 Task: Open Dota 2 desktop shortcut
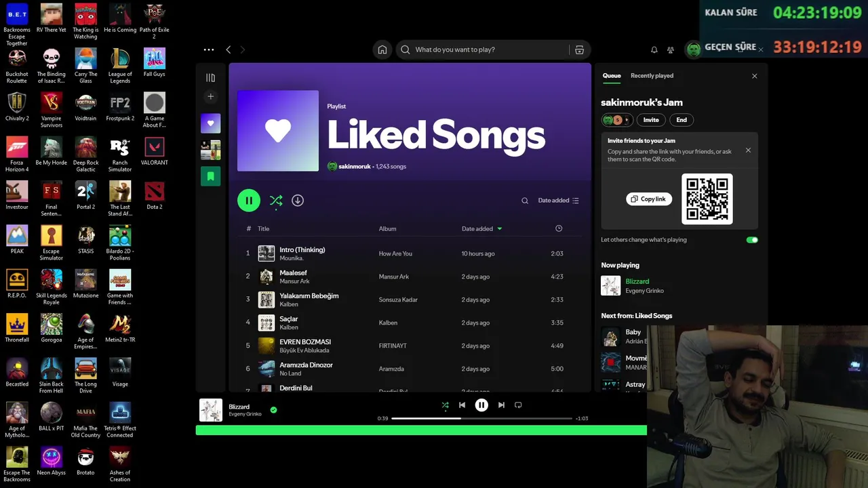point(155,195)
